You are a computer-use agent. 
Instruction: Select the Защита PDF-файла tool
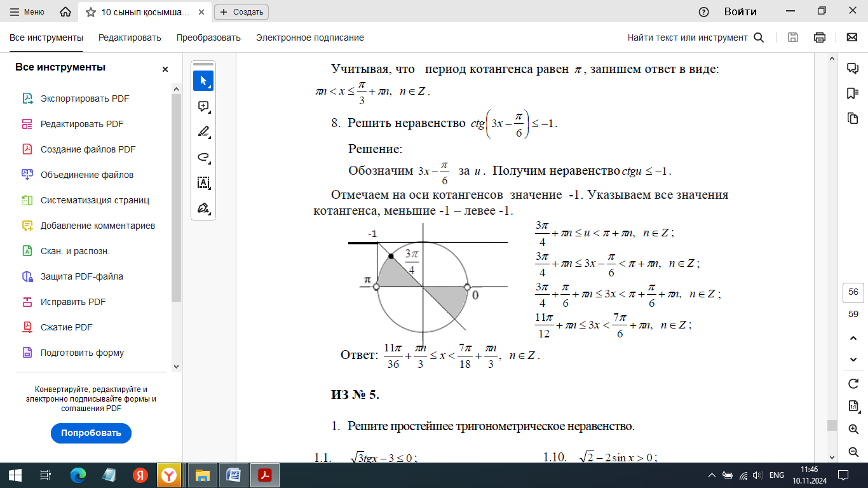pyautogui.click(x=82, y=276)
